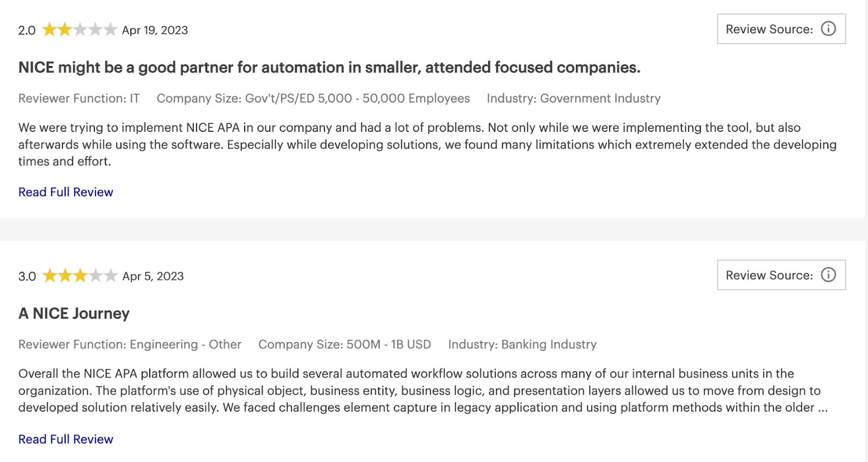
Task: Click info icon in first Review Source box
Action: click(x=828, y=29)
